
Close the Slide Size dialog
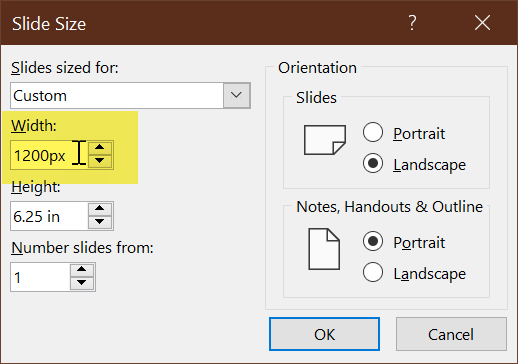482,23
